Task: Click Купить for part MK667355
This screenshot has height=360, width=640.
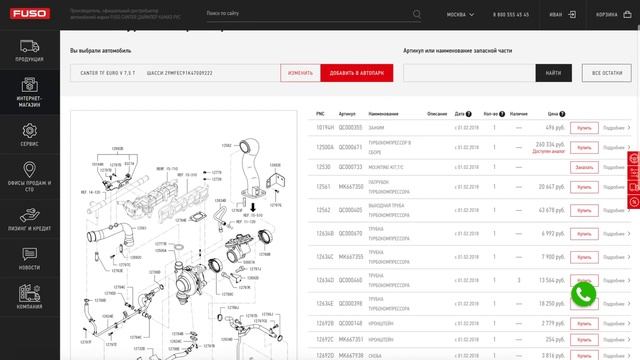Action: point(584,257)
